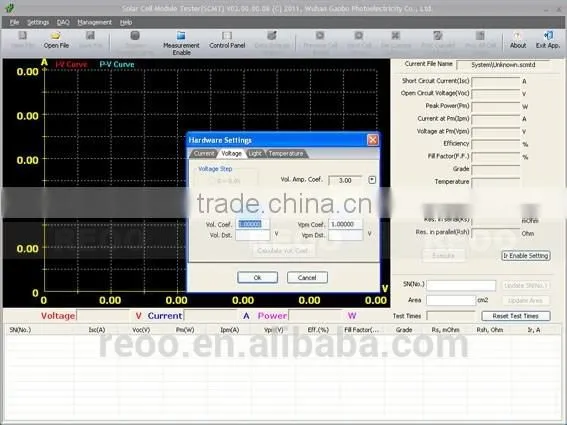Click the Test Times field
Image resolution: width=567 pixels, height=425 pixels.
[451, 316]
